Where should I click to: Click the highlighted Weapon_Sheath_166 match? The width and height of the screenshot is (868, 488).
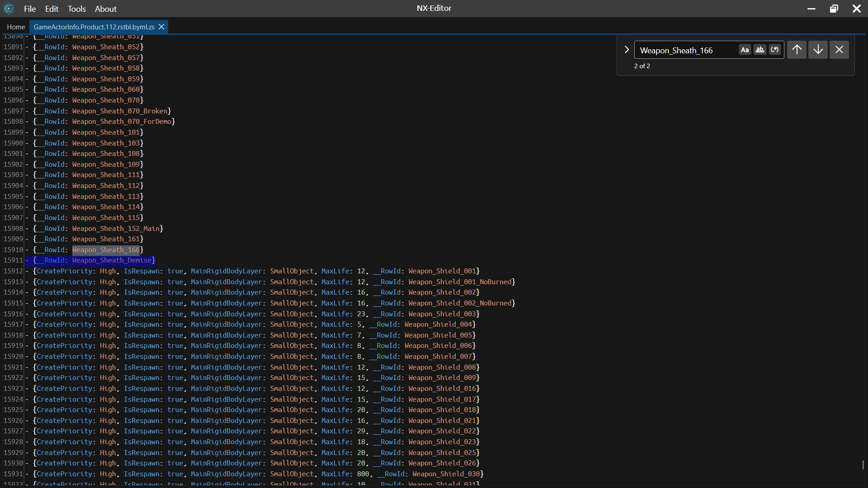(x=106, y=250)
